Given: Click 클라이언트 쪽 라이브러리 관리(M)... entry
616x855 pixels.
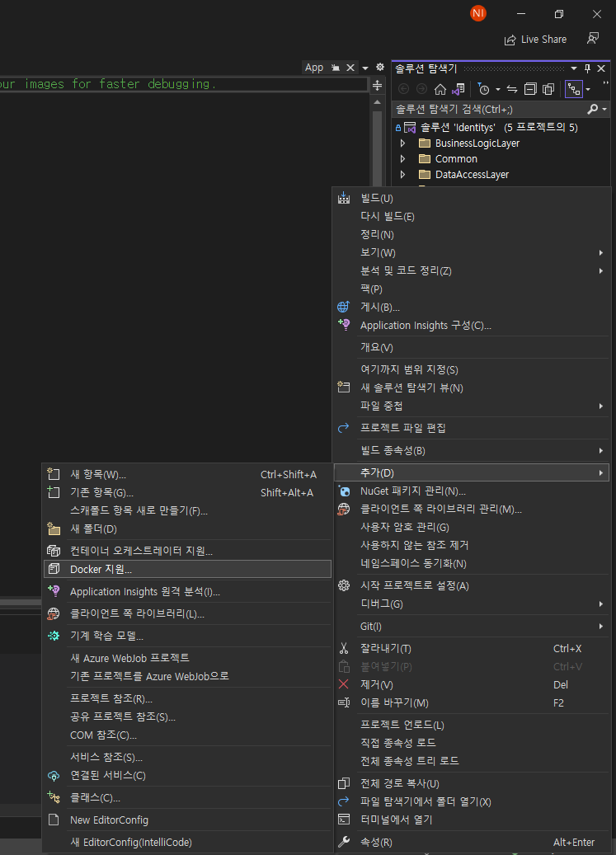Looking at the screenshot, I should coord(472,510).
